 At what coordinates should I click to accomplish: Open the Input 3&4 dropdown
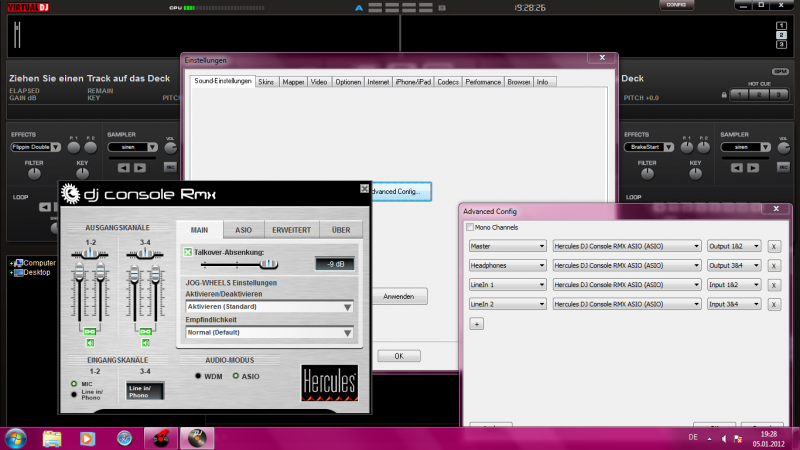[734, 304]
